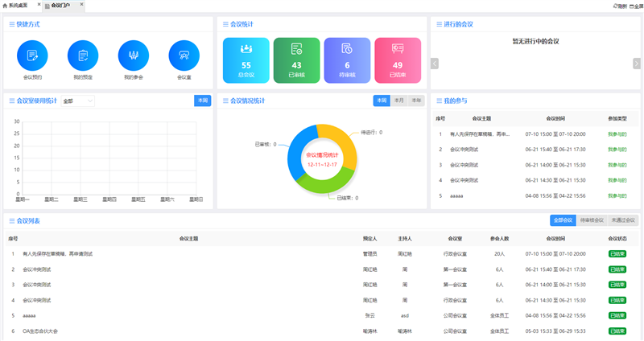Switch meeting statistics chart to 本年
The width and height of the screenshot is (644, 341).
point(415,101)
